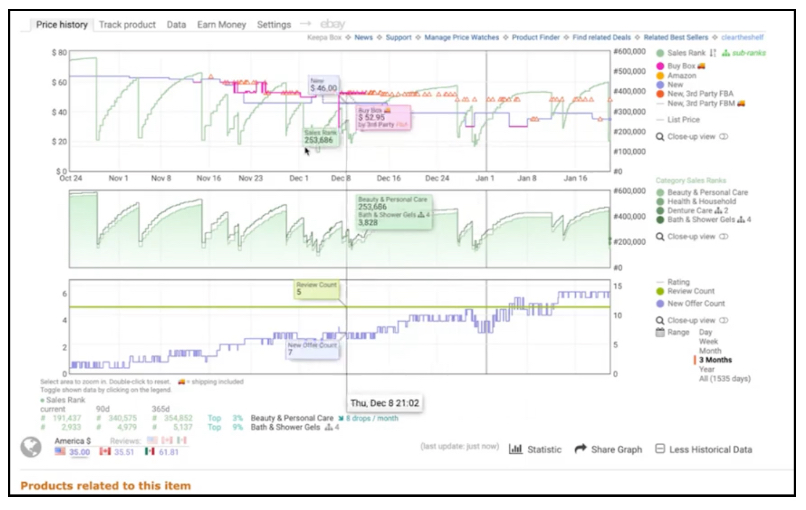Select the US flag price 35.00

[72, 452]
